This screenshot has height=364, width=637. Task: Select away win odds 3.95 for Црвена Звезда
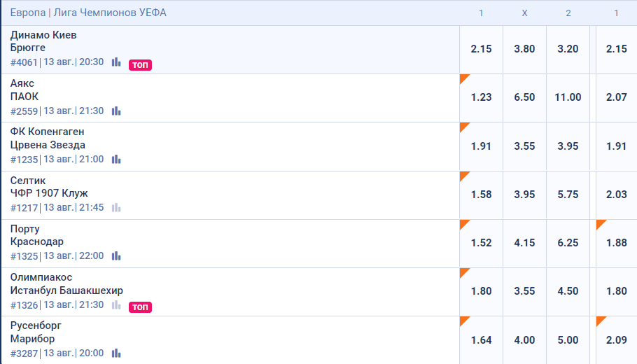(x=568, y=146)
